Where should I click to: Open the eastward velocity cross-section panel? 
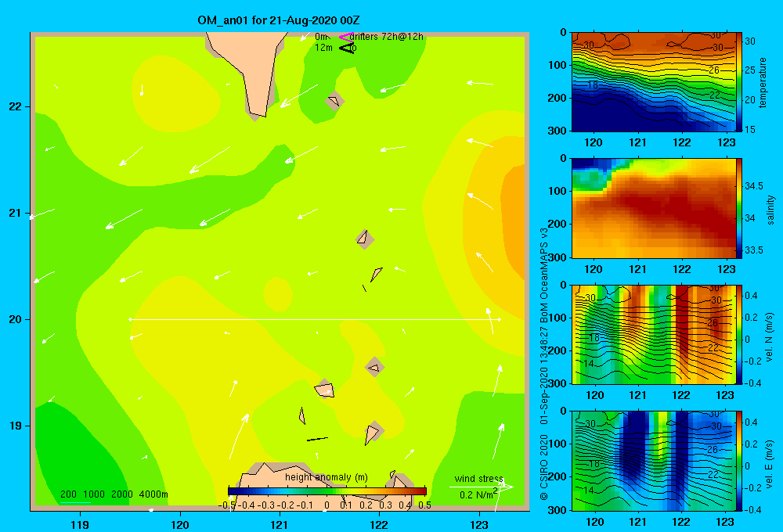[x=654, y=461]
